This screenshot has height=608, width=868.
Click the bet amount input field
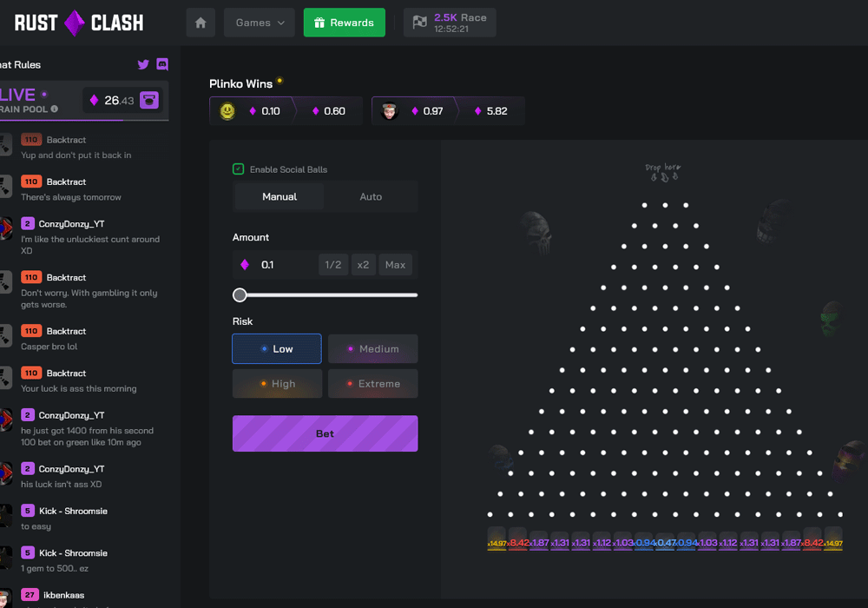[x=286, y=265]
